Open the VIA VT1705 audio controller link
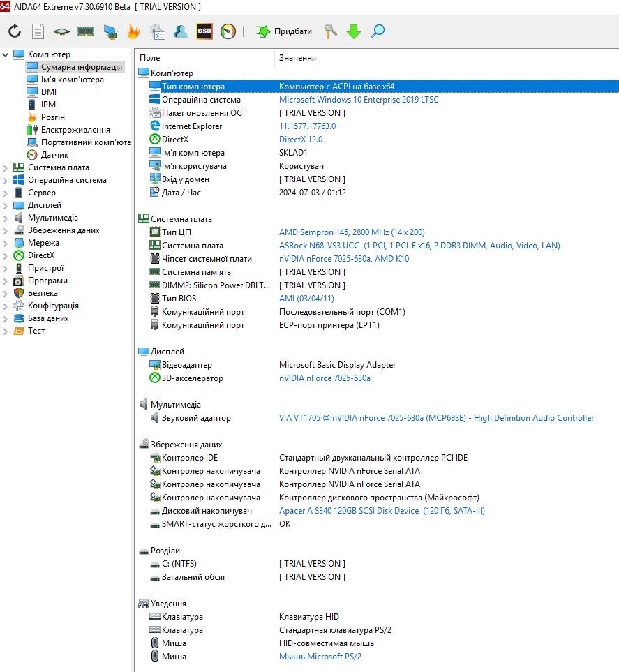Image resolution: width=619 pixels, height=672 pixels. 436,418
